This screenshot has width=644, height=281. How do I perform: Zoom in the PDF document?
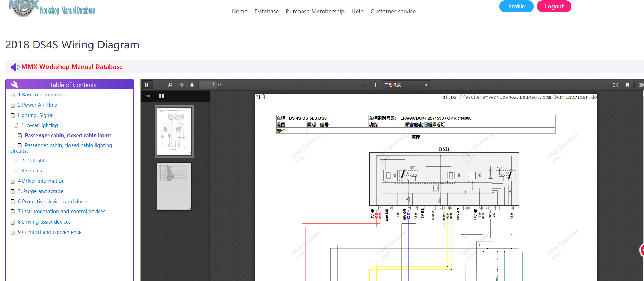pyautogui.click(x=375, y=85)
